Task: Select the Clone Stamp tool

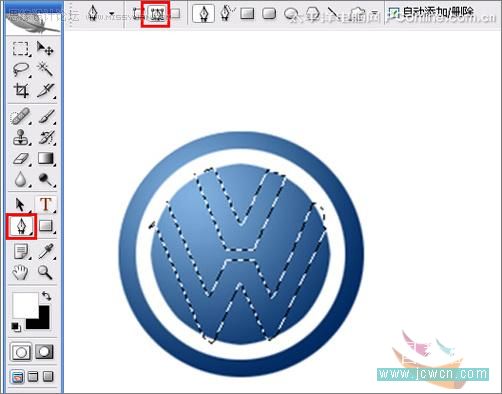Action: click(21, 137)
